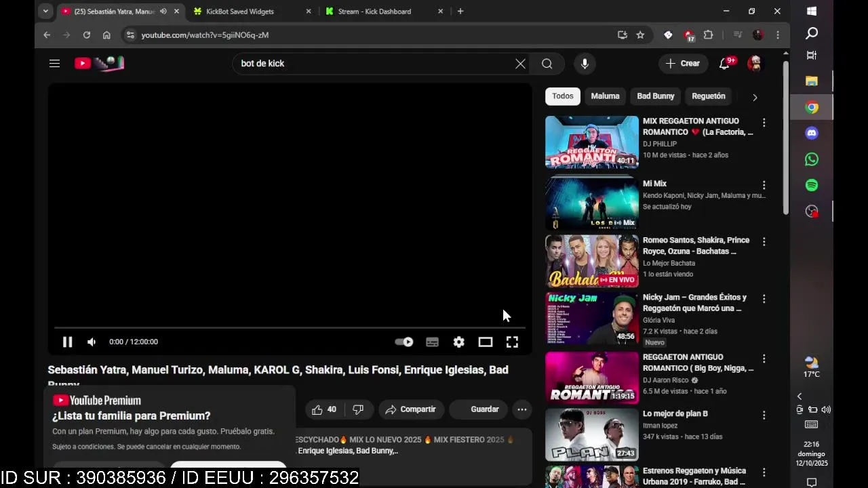
Task: Open options for Nicky Jam Grandes Éxitos
Action: (x=764, y=298)
